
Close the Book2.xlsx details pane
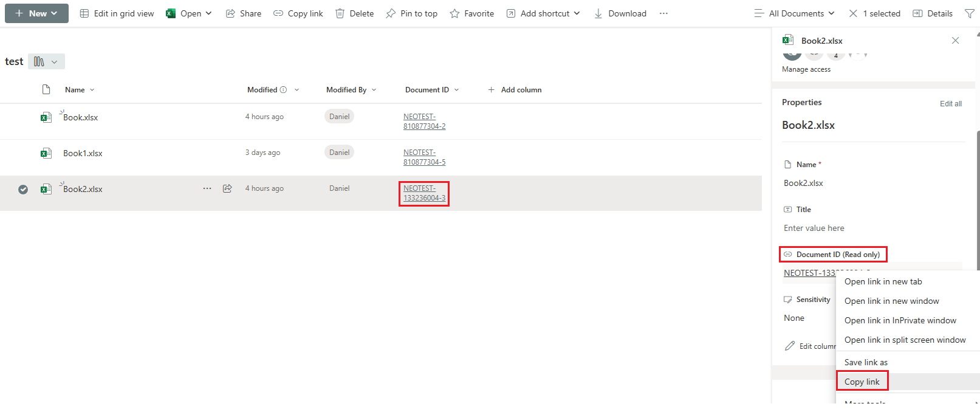(x=956, y=41)
